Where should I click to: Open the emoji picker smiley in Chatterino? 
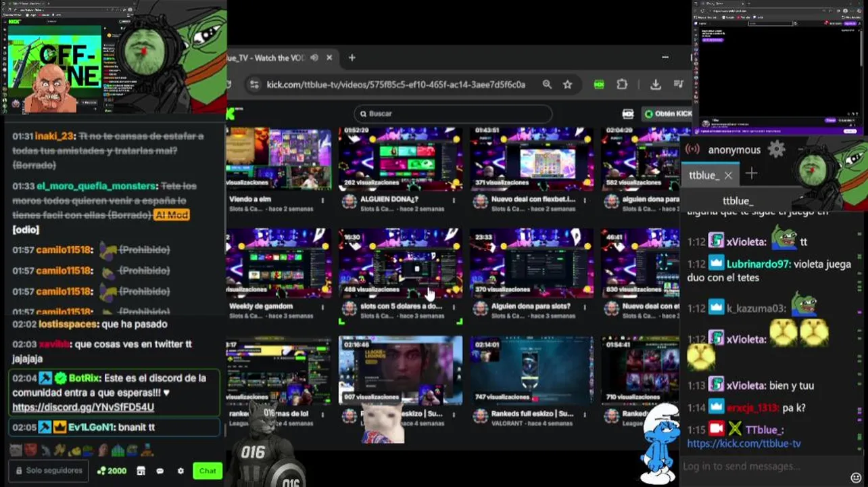857,478
